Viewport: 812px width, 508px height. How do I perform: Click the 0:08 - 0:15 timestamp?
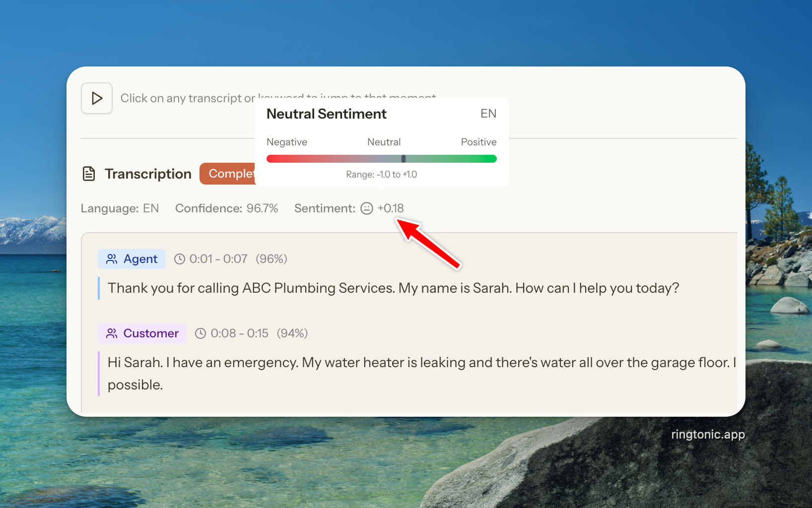[x=239, y=333]
